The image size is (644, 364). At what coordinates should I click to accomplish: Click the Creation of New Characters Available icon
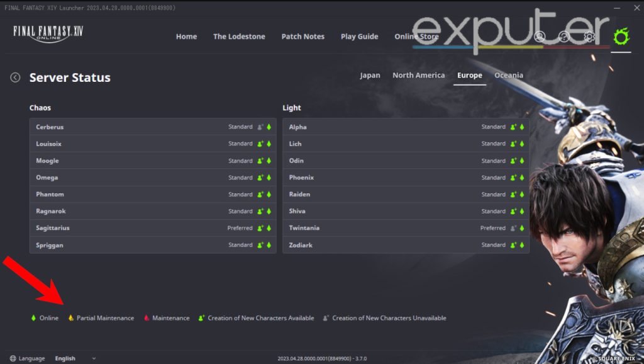[202, 318]
